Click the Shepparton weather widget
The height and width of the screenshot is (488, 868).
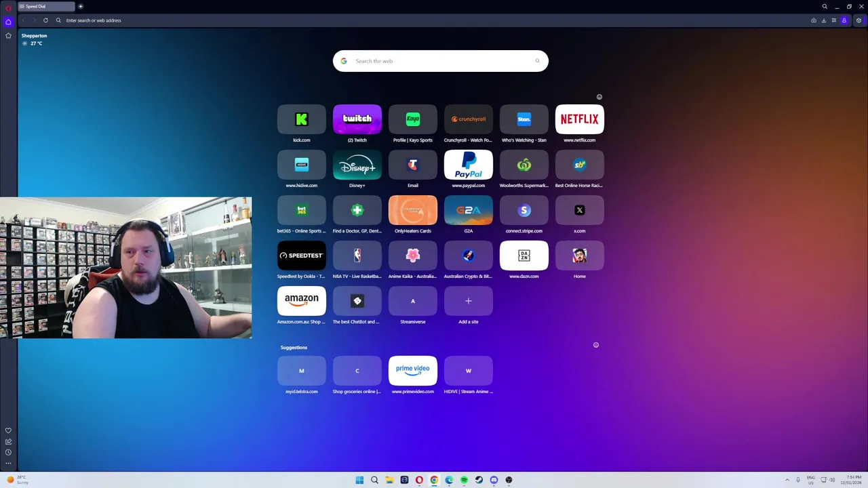pyautogui.click(x=34, y=39)
